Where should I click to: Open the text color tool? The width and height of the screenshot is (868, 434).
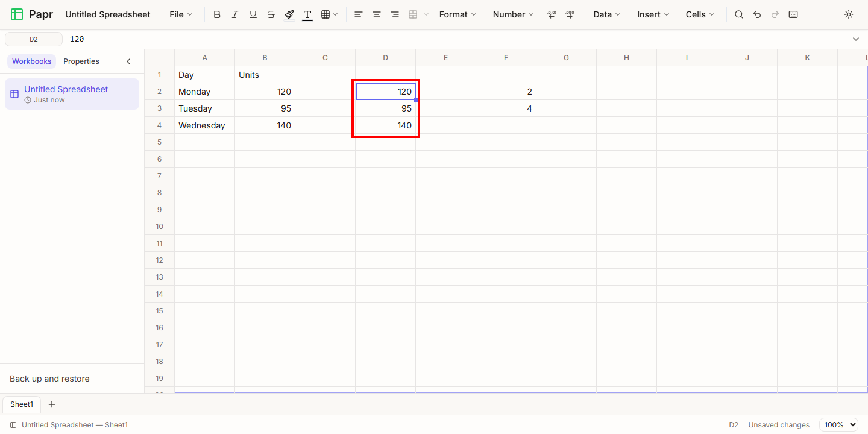[x=307, y=14]
